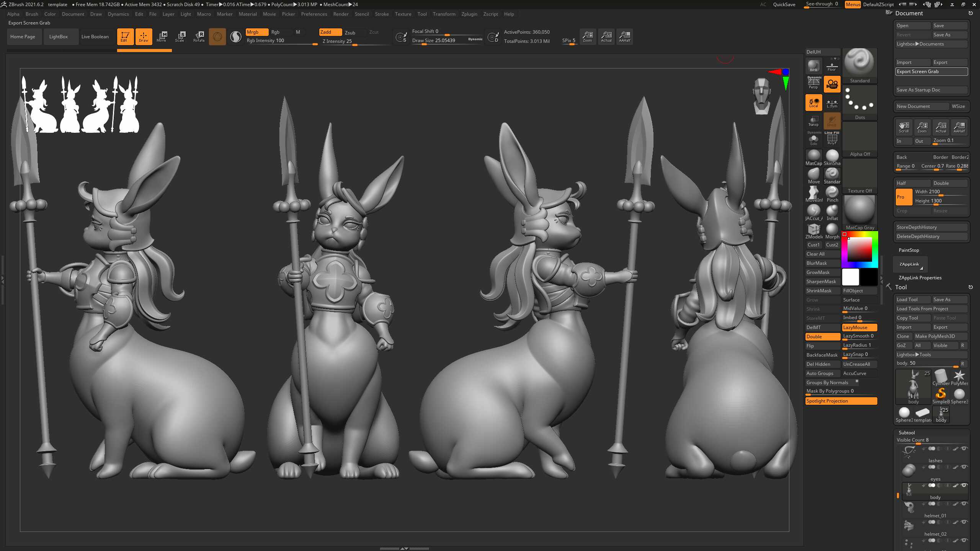Toggle Transp transparency icon

tap(813, 121)
